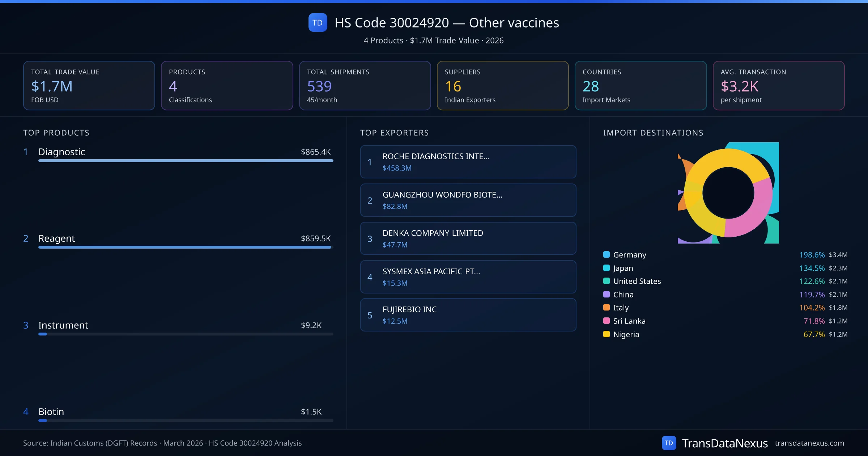Select the Guangzhou Wondfo exporter card
This screenshot has height=456, width=868.
[468, 200]
